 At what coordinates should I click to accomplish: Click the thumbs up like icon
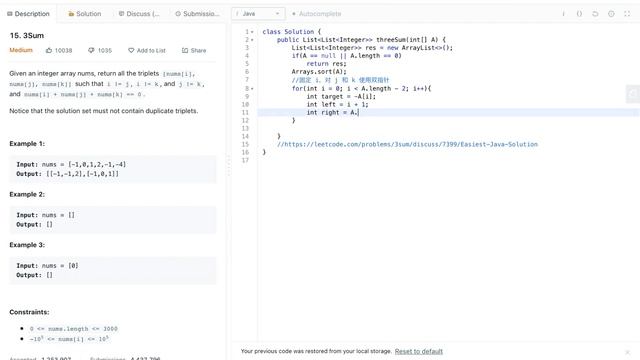pyautogui.click(x=49, y=50)
